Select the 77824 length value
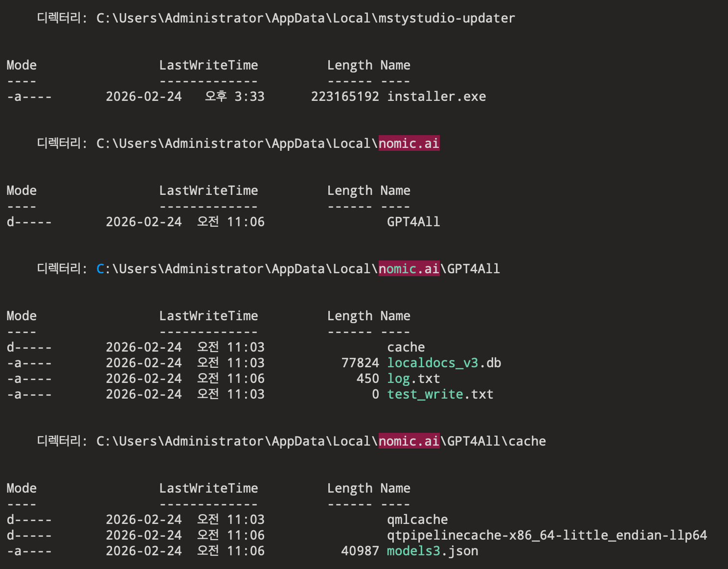This screenshot has height=569, width=728. (x=360, y=363)
